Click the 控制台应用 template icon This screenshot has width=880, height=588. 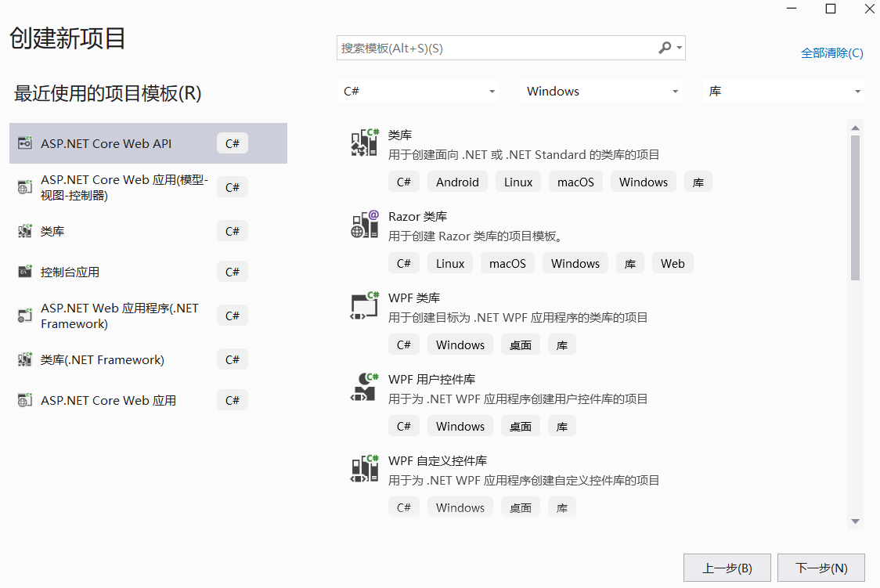pyautogui.click(x=25, y=272)
